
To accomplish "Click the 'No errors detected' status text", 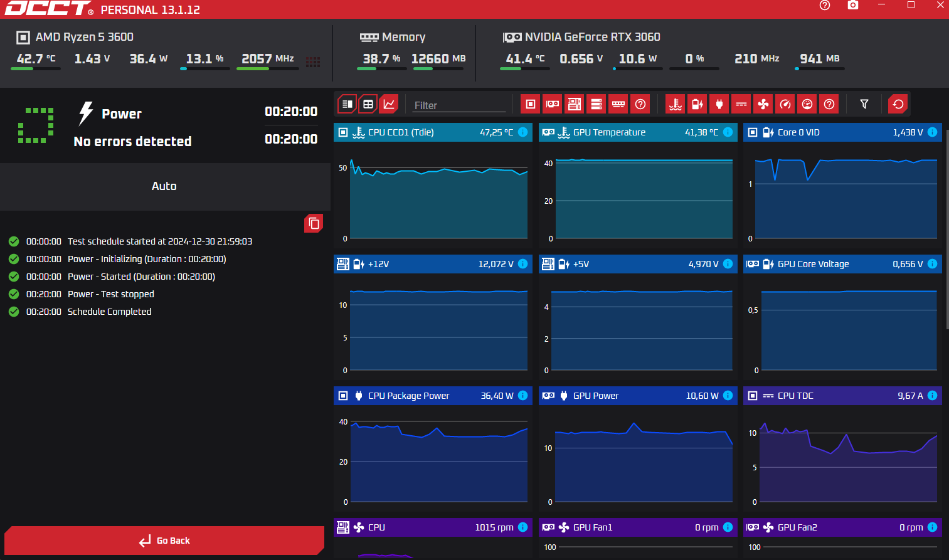I will [x=133, y=142].
